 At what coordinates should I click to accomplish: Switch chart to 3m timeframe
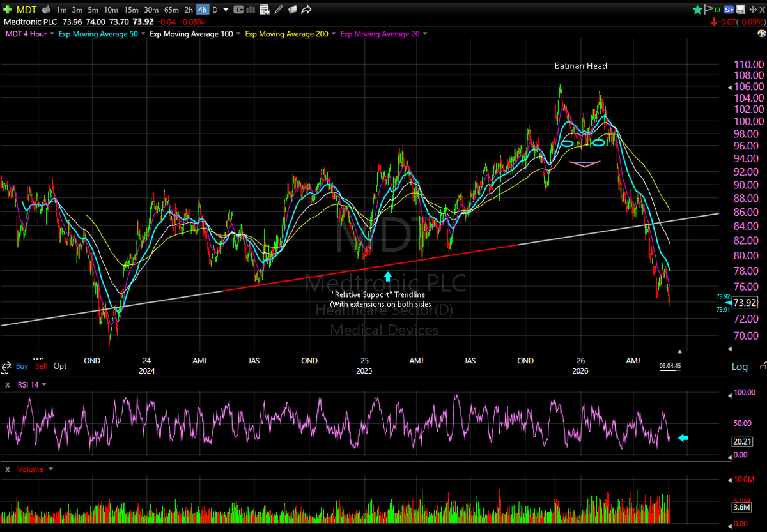77,10
